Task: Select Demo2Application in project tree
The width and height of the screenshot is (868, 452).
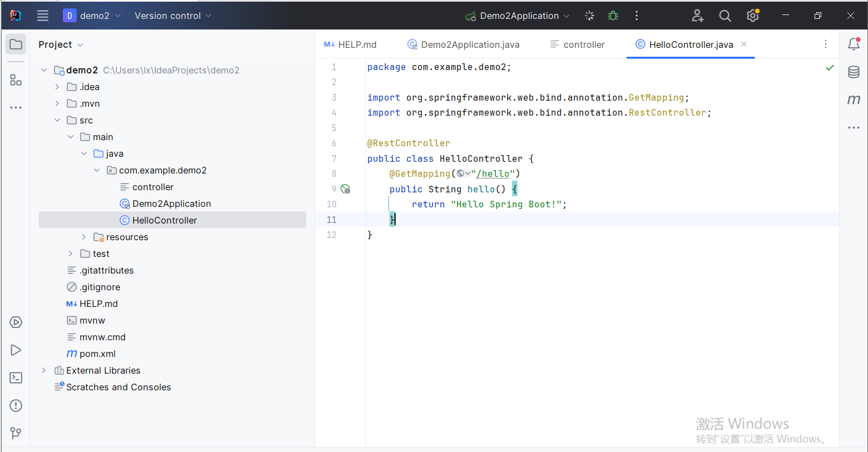Action: [x=172, y=203]
